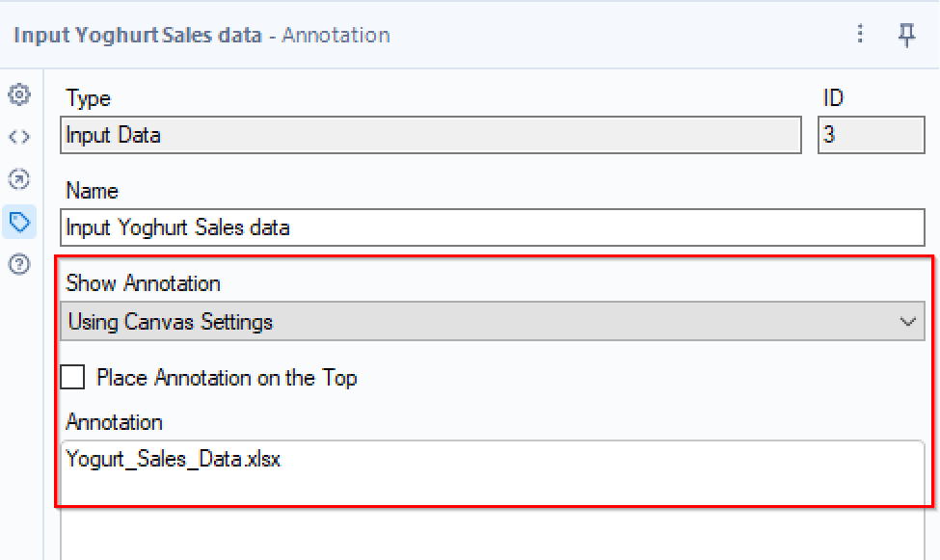Click the 'Input Yoghurt Sales data' window title
Image resolution: width=940 pixels, height=560 pixels.
[x=138, y=36]
